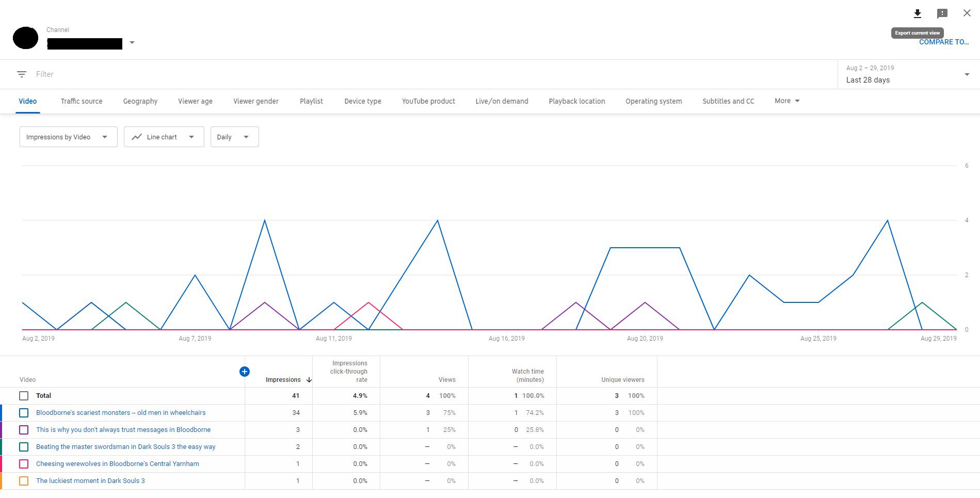The image size is (980, 498).
Task: Switch to the Playback location tab
Action: 577,101
